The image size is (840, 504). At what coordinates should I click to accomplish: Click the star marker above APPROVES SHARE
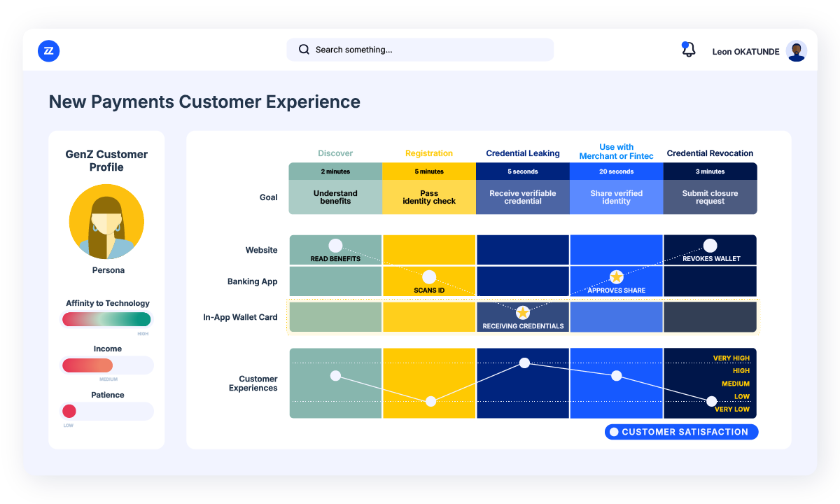click(x=616, y=277)
